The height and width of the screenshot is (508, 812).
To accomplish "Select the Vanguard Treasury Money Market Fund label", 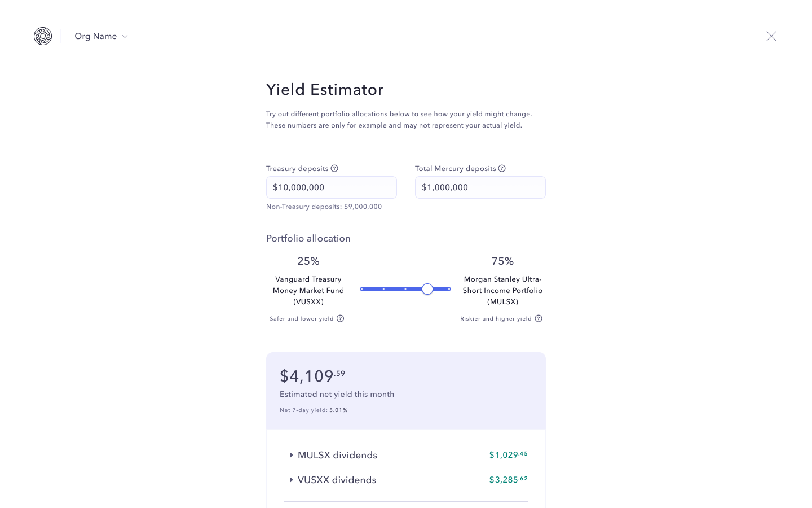I will click(308, 290).
